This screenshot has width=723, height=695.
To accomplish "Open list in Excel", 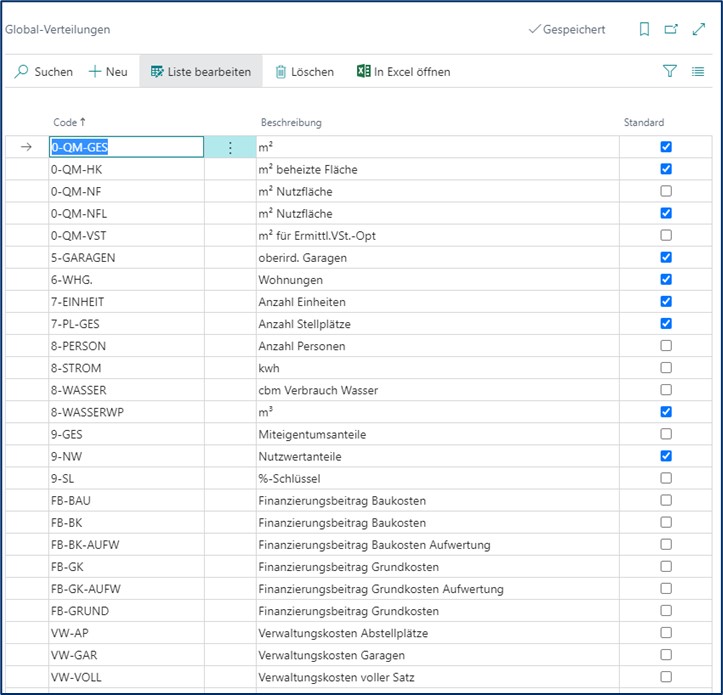I will (x=404, y=72).
